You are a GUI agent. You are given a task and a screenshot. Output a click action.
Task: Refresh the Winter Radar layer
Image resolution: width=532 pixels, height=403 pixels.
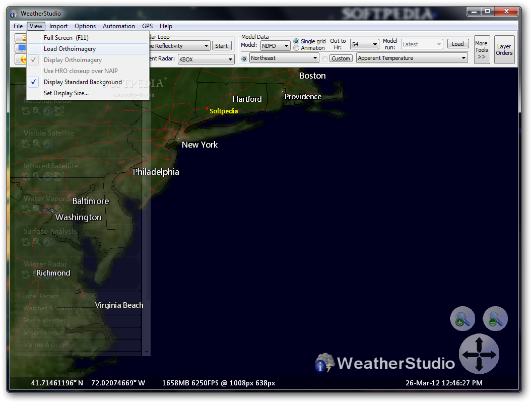point(26,275)
